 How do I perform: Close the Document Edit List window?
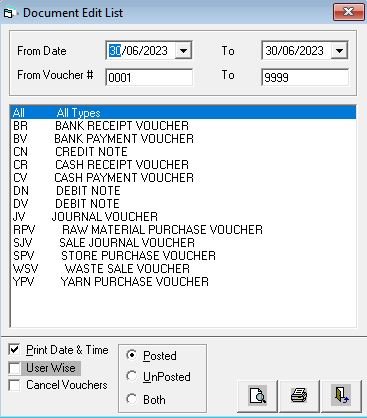tap(348, 12)
